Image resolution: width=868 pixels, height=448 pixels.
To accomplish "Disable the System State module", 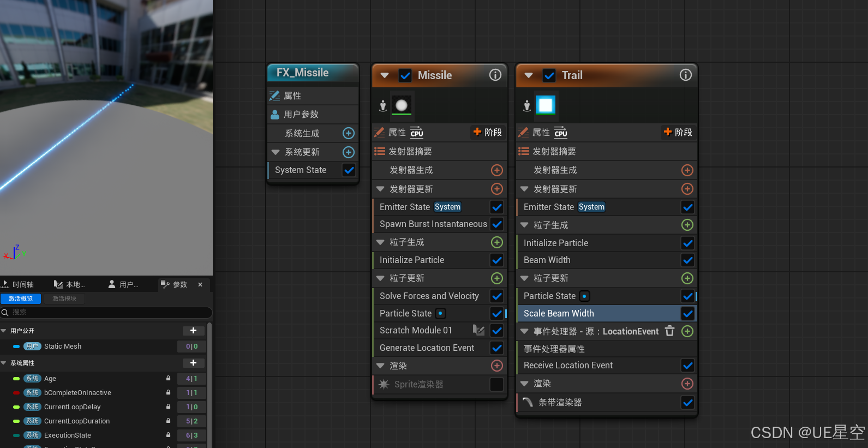I will 349,170.
